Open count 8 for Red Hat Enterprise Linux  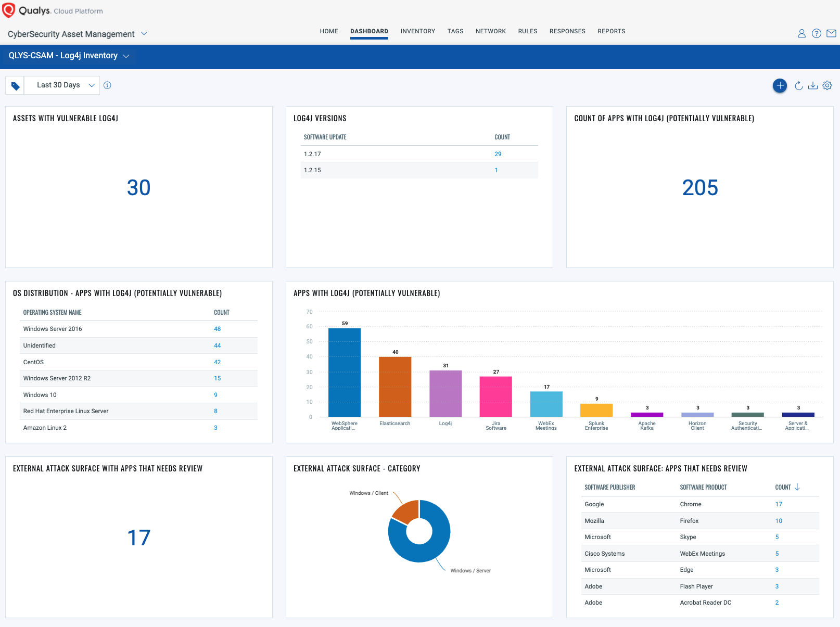[215, 411]
